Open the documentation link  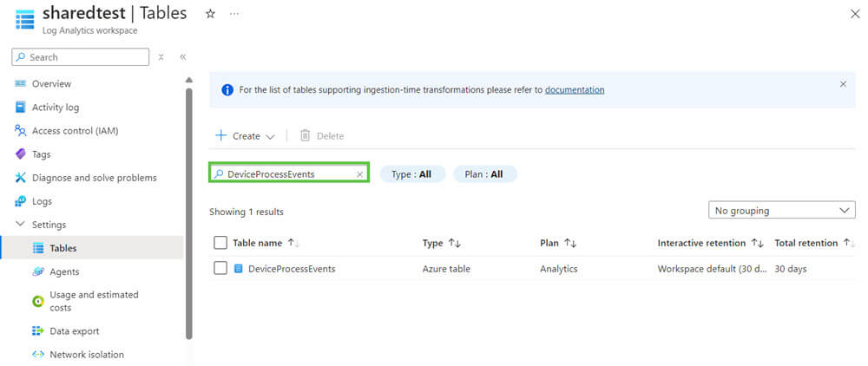575,89
